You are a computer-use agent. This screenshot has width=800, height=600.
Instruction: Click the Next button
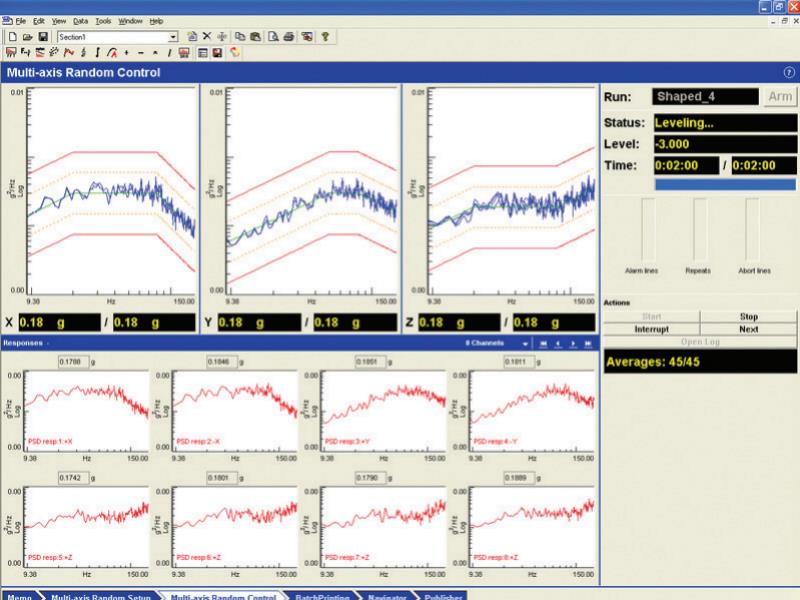(x=748, y=329)
